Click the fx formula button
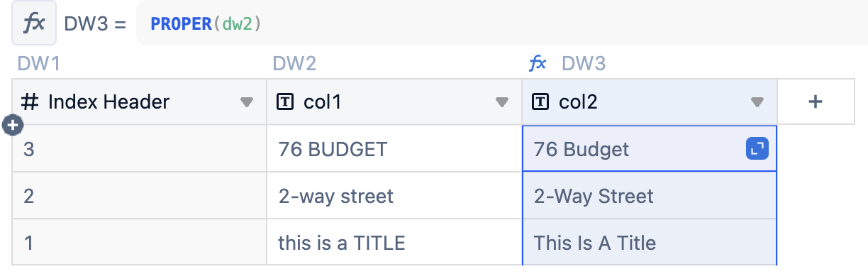The image size is (868, 274). point(33,23)
